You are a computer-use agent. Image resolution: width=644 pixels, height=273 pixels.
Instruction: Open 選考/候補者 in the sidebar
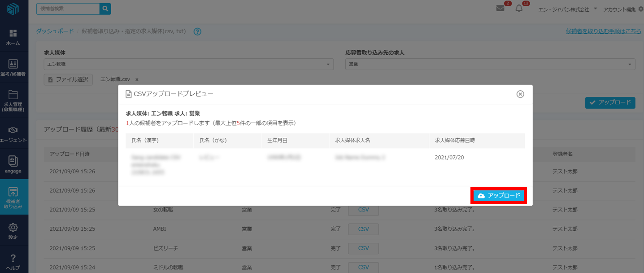[x=13, y=68]
